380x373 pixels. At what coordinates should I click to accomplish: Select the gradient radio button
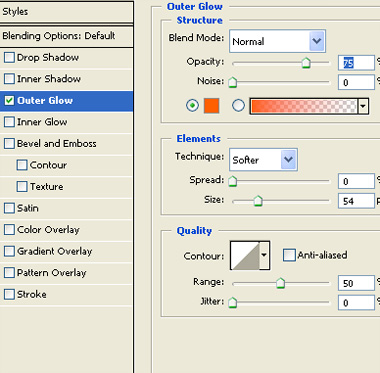tap(238, 106)
